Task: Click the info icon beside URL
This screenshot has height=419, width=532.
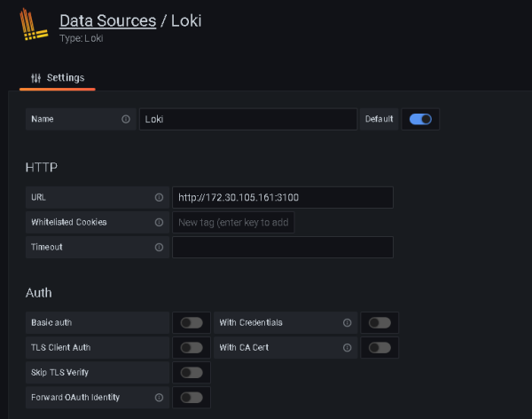Action: 159,198
